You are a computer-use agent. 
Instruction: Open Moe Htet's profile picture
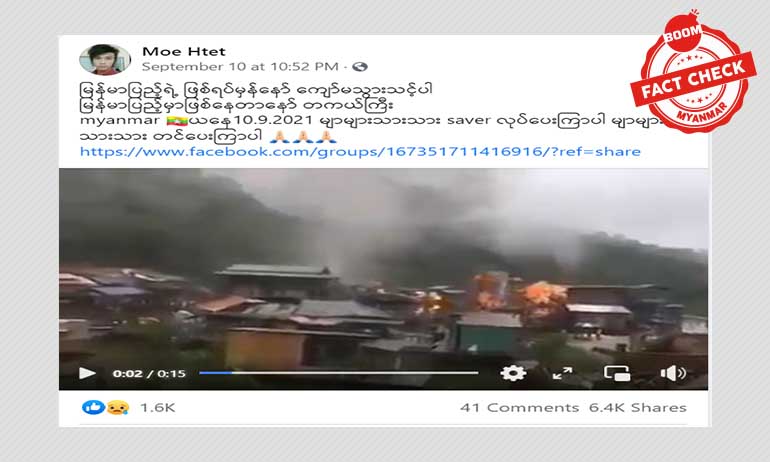(105, 59)
